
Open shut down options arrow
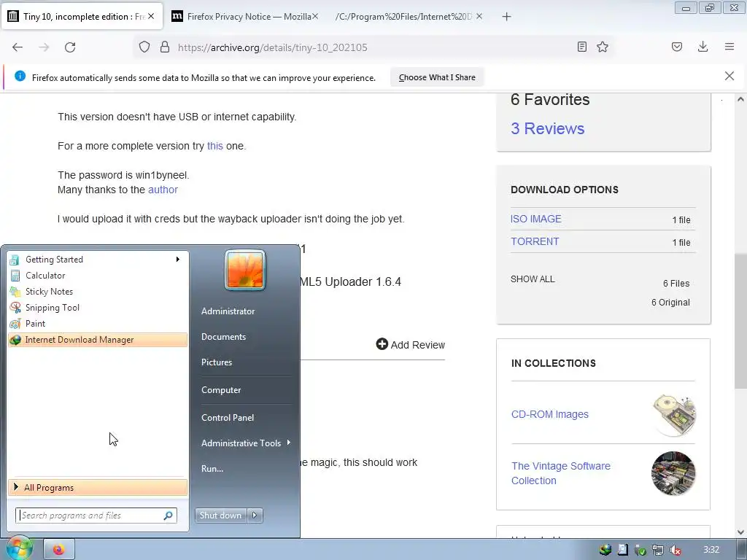tap(255, 516)
